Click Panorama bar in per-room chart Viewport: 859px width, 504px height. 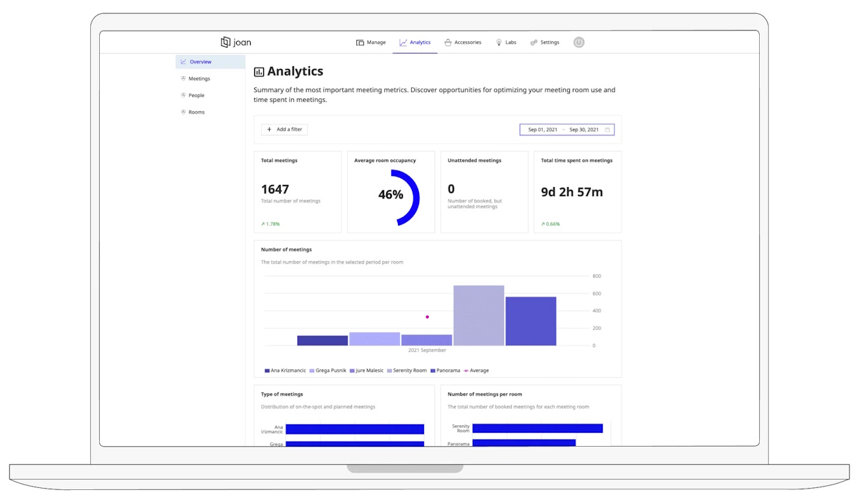pos(524,443)
